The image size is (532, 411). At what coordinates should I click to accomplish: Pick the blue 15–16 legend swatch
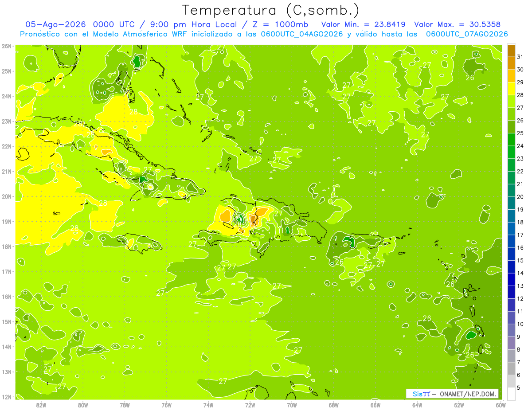click(x=511, y=254)
